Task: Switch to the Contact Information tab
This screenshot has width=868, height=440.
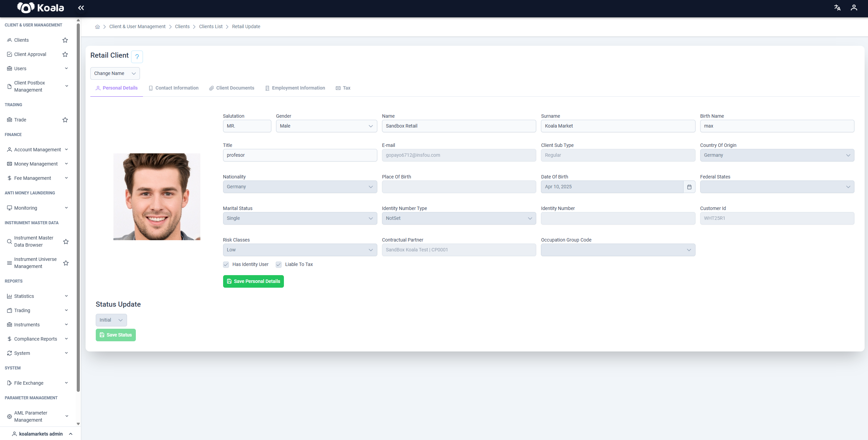Action: [x=174, y=88]
